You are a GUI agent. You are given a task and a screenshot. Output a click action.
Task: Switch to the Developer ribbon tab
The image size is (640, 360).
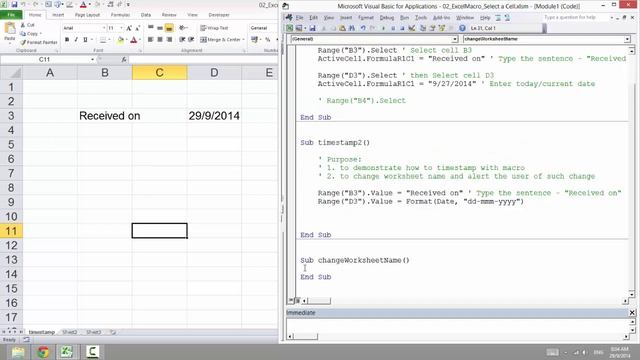(219, 15)
